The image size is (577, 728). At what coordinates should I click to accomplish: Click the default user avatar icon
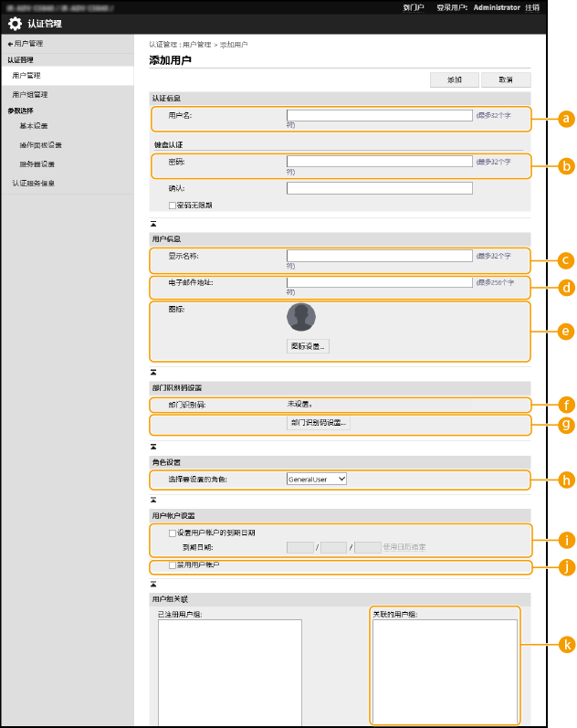300,317
